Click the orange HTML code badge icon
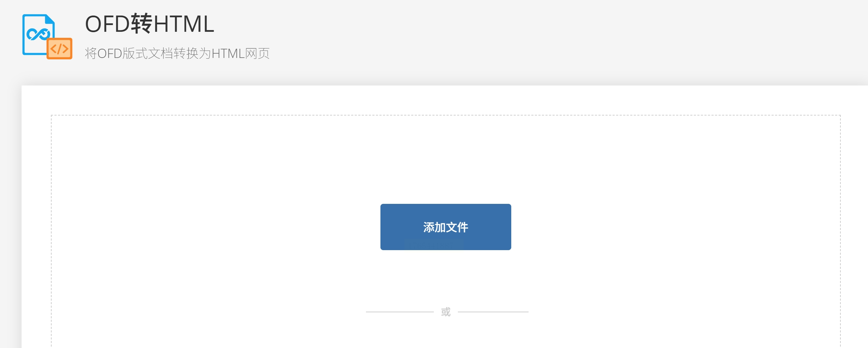The image size is (868, 348). pos(59,48)
